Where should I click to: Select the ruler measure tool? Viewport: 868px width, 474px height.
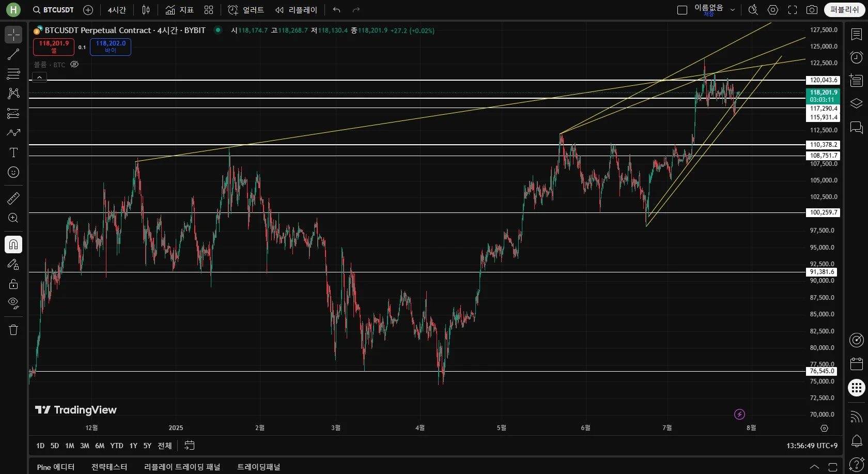click(x=13, y=198)
